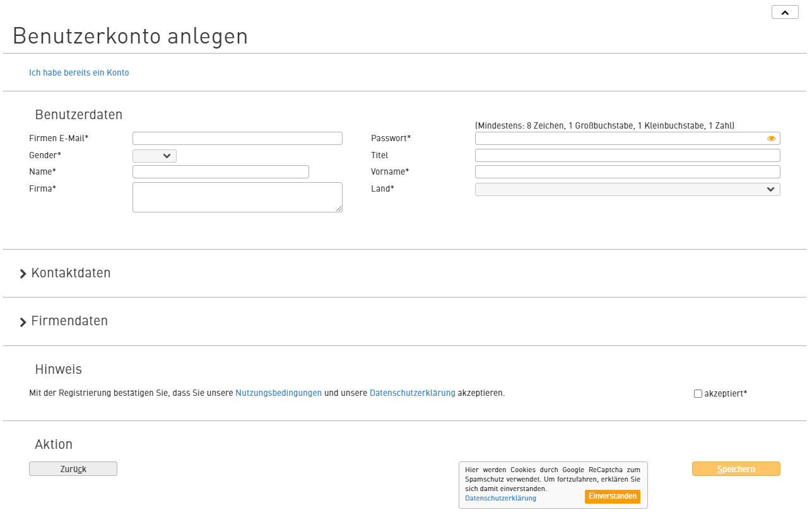812x515 pixels.
Task: Check the akzeptiert checkbox
Action: click(x=698, y=394)
